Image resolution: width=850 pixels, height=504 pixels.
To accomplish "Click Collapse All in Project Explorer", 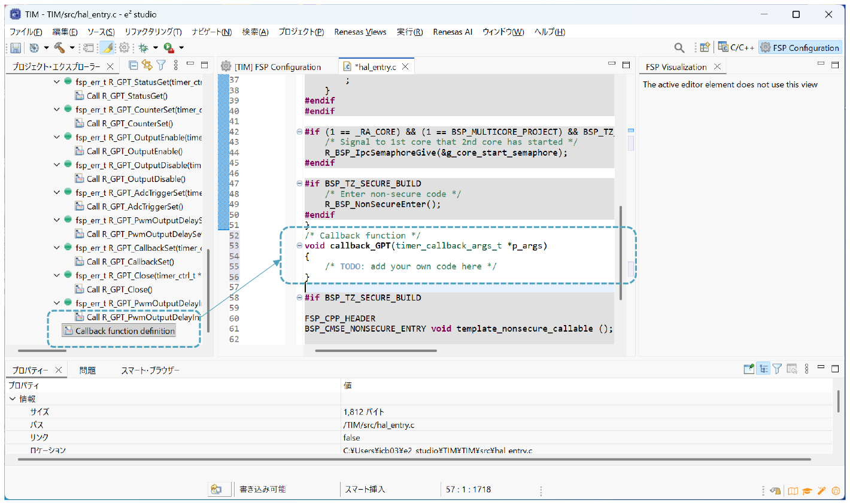I will 133,65.
